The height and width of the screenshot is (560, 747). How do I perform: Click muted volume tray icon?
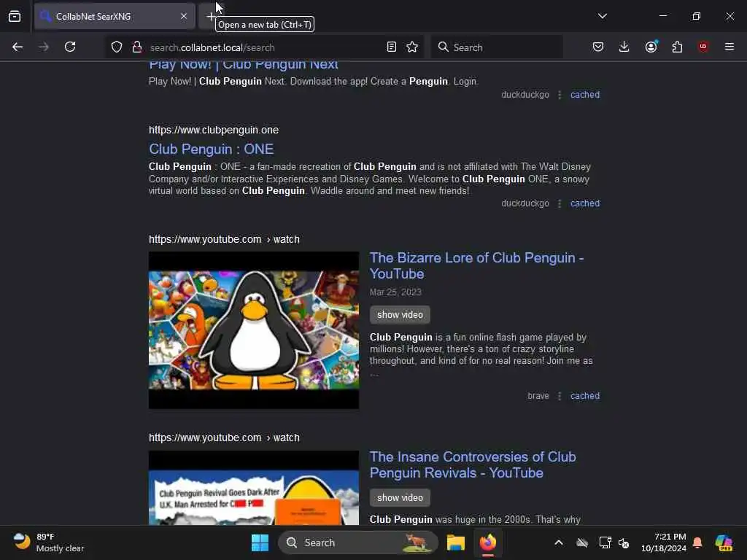click(624, 542)
